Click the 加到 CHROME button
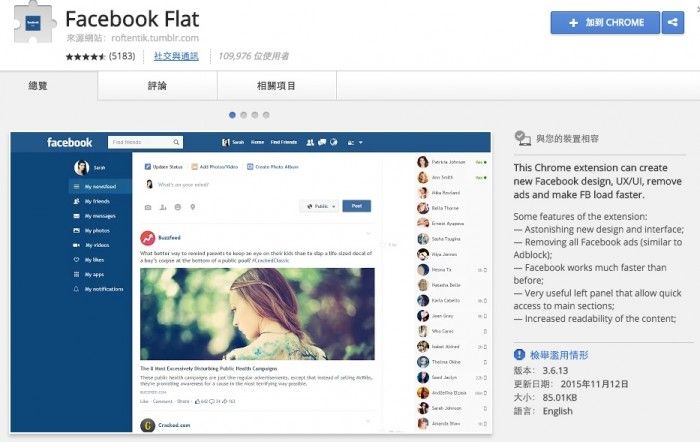This screenshot has height=442, width=700. [605, 22]
